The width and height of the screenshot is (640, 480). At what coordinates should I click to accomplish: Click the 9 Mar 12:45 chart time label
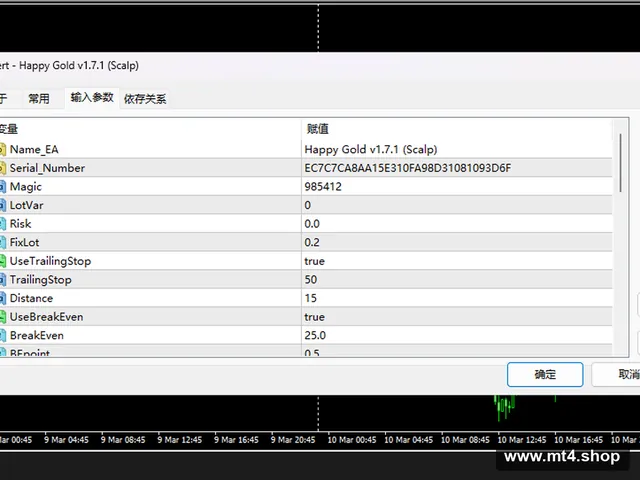[180, 440]
